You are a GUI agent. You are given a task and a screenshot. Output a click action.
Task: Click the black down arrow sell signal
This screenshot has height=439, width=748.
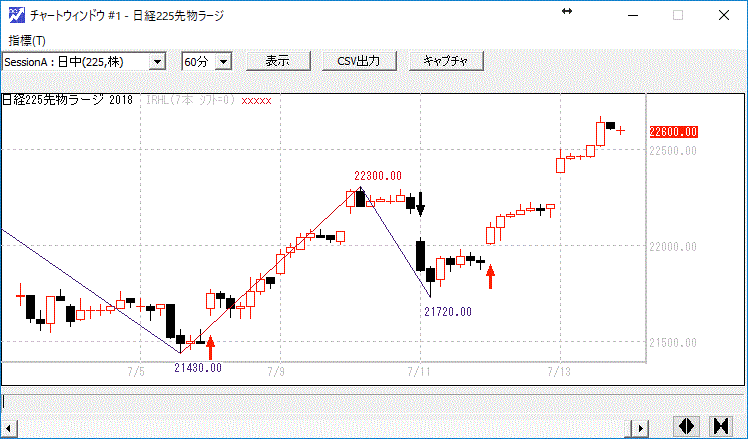click(x=420, y=204)
